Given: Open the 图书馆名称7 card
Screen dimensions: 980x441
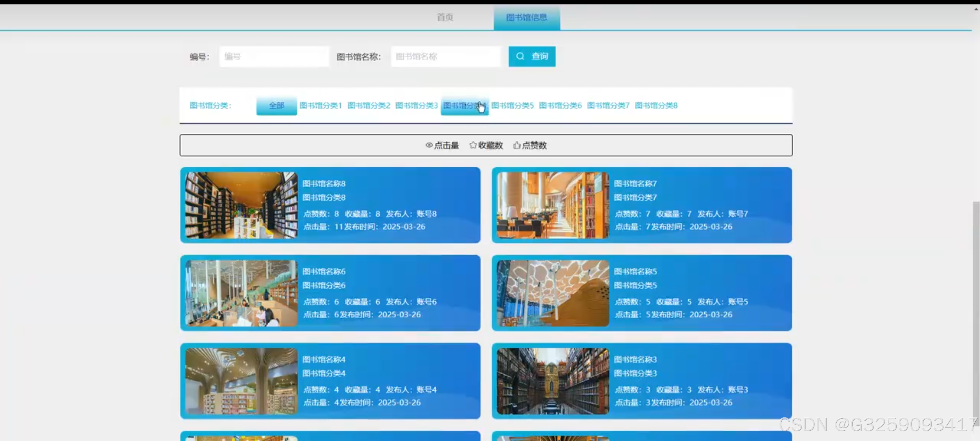Looking at the screenshot, I should pos(642,205).
